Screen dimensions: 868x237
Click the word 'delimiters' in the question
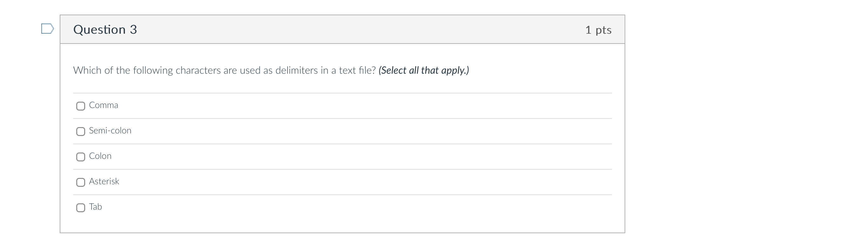(296, 70)
